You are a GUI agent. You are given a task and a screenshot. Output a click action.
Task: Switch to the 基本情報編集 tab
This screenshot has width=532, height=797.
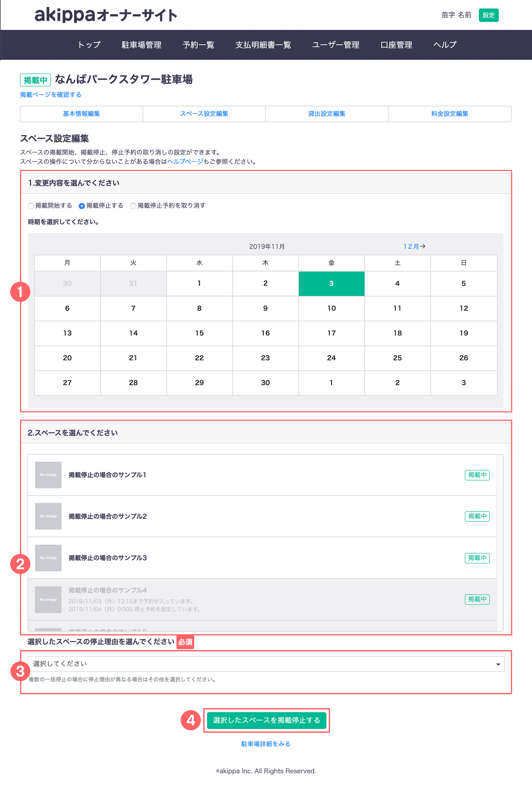(x=81, y=114)
